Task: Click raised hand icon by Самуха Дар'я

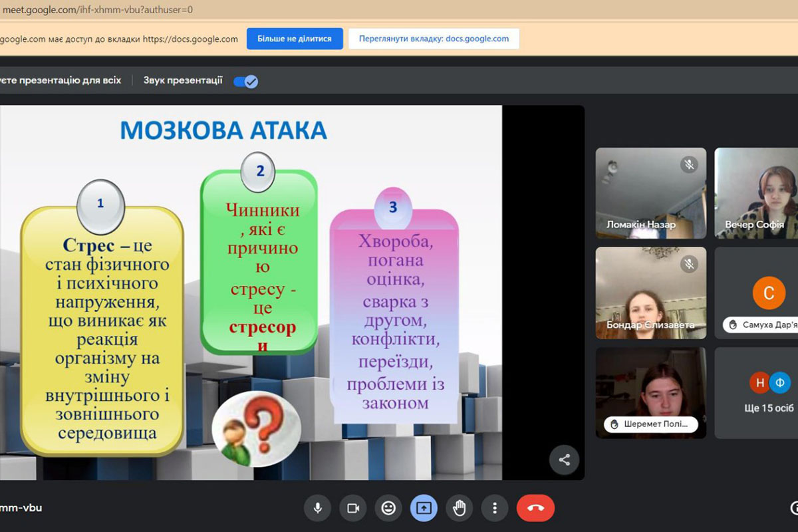Action: [x=733, y=325]
